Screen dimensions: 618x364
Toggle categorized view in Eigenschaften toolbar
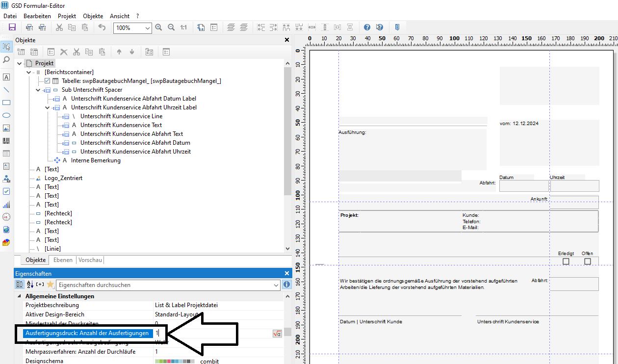(20, 285)
